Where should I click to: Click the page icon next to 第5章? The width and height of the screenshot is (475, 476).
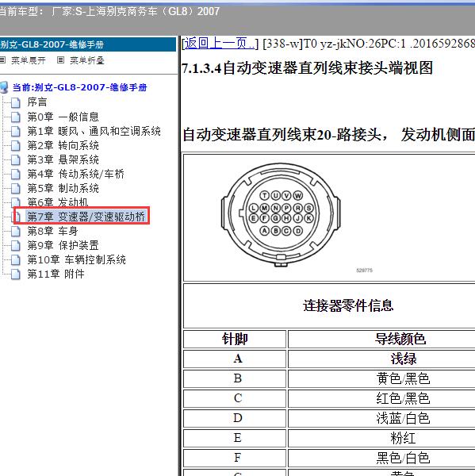[16, 189]
